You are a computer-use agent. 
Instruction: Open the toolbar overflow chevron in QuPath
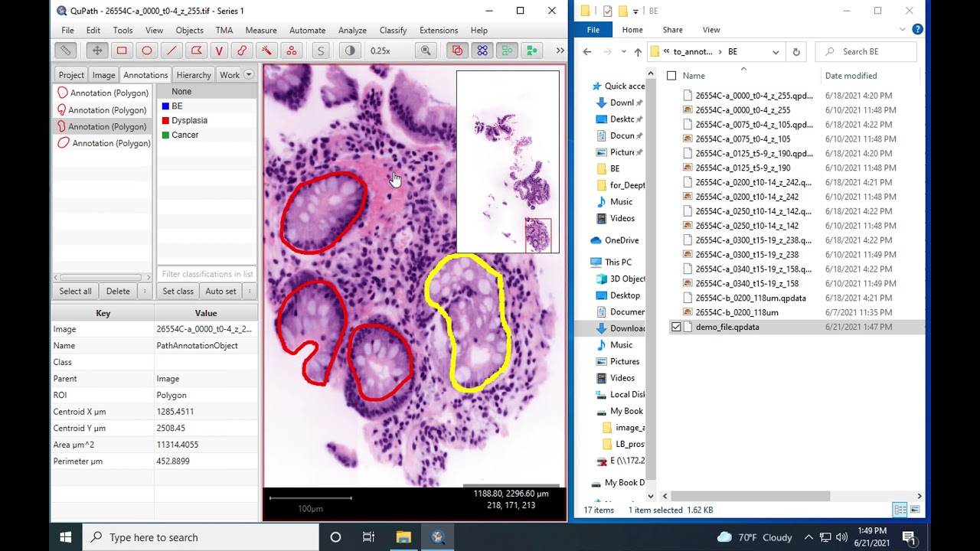(x=560, y=51)
